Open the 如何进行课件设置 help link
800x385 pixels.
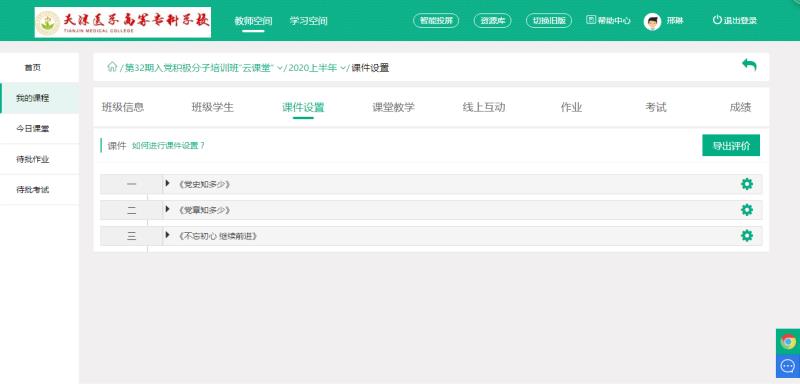pyautogui.click(x=168, y=145)
